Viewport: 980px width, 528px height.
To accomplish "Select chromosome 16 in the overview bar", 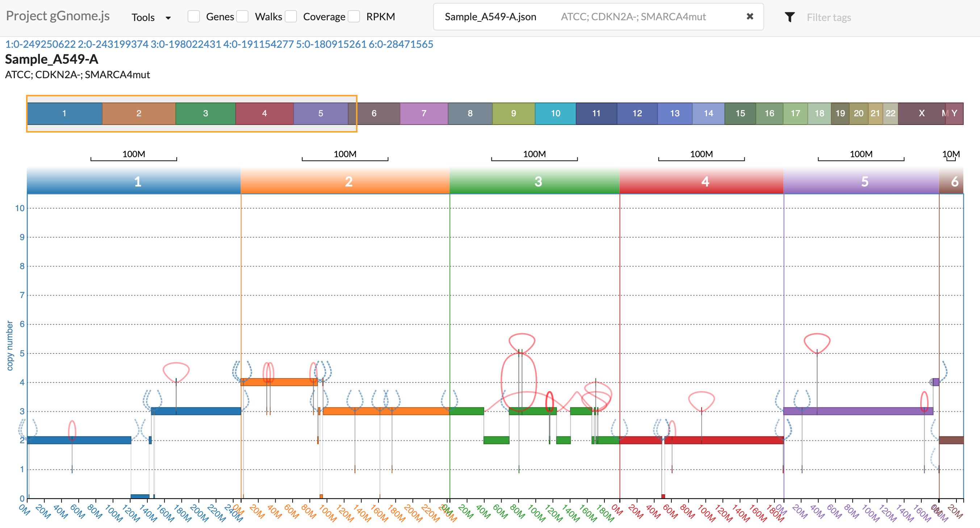I will (x=770, y=113).
